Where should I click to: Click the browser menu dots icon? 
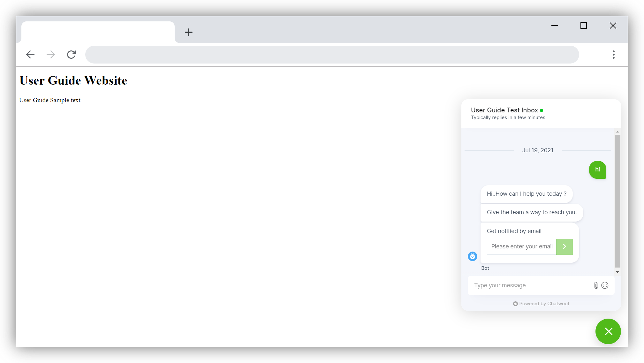613,54
